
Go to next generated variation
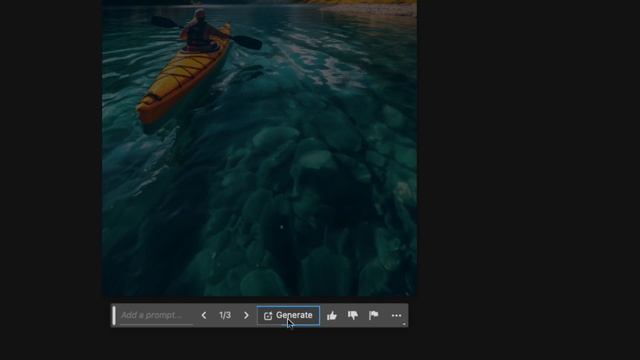(246, 316)
